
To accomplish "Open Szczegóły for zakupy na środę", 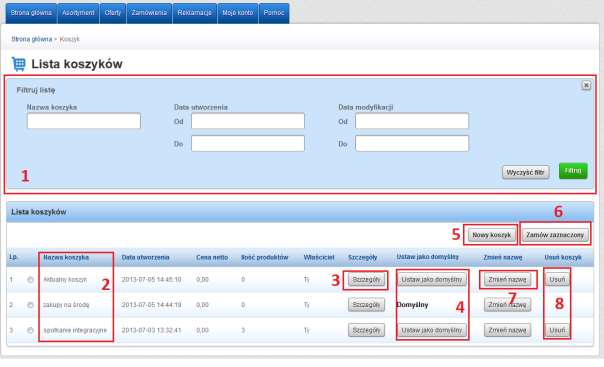I will (366, 305).
